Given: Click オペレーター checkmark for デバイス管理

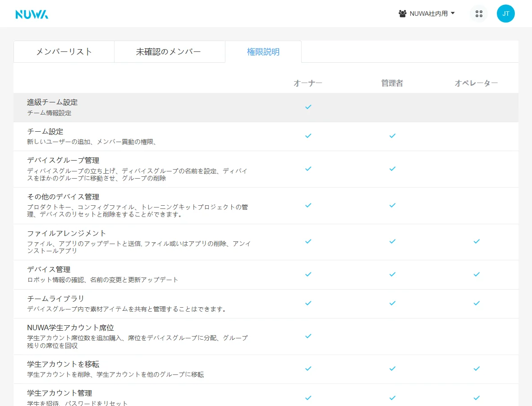Looking at the screenshot, I should 477,274.
